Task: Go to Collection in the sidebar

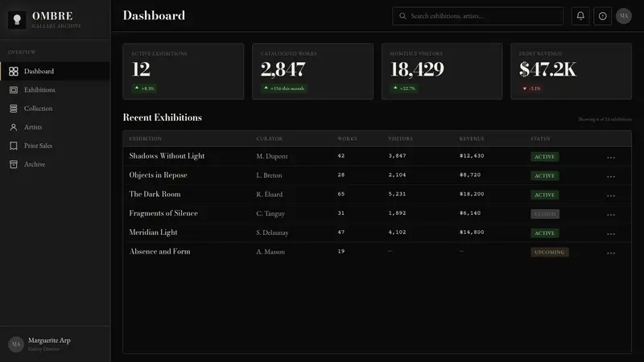Action: (55, 109)
